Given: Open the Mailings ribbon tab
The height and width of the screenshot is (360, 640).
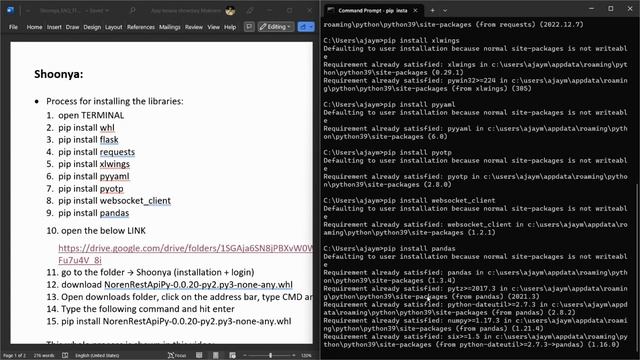Looking at the screenshot, I should point(169,27).
